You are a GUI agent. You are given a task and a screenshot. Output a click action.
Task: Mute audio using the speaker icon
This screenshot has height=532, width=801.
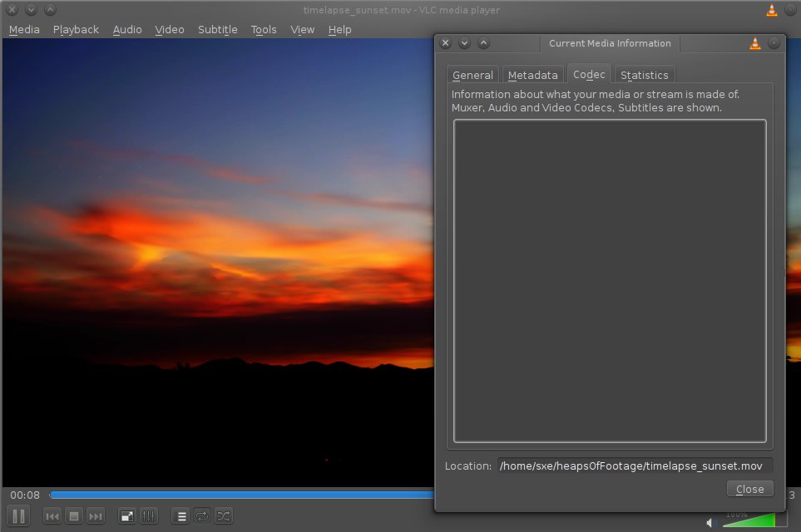pyautogui.click(x=710, y=522)
